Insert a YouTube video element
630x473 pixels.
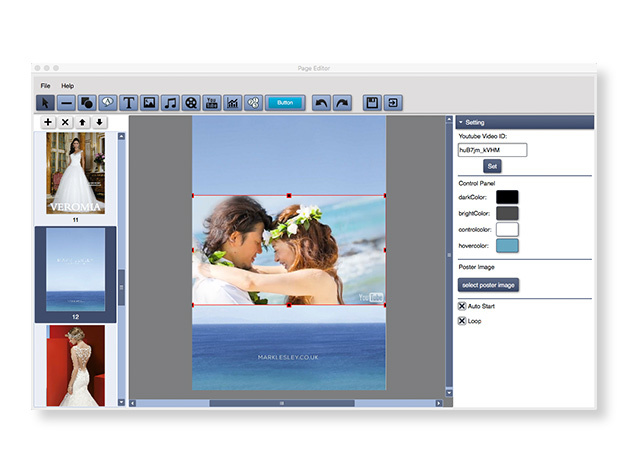[212, 102]
